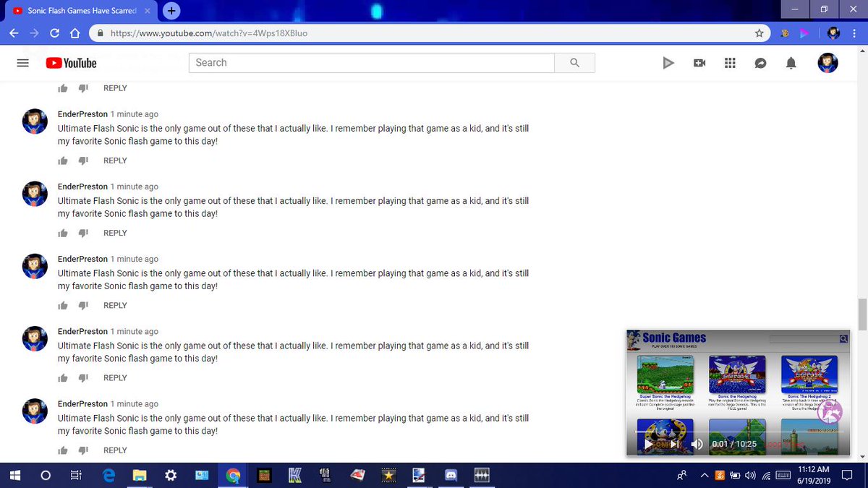Seek on the miniplayer progress bar
This screenshot has height=488, width=868.
point(738,432)
